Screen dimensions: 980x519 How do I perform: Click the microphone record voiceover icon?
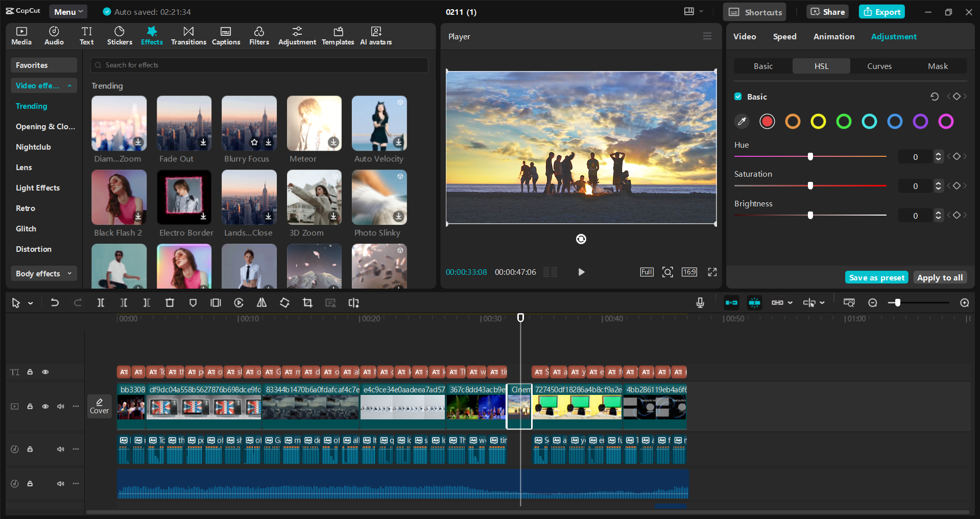coord(700,303)
